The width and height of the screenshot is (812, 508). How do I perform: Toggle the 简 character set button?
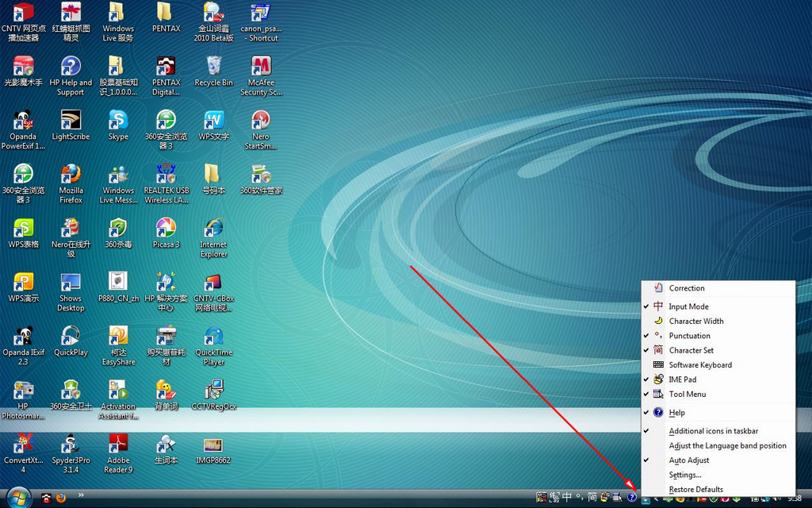[x=592, y=497]
